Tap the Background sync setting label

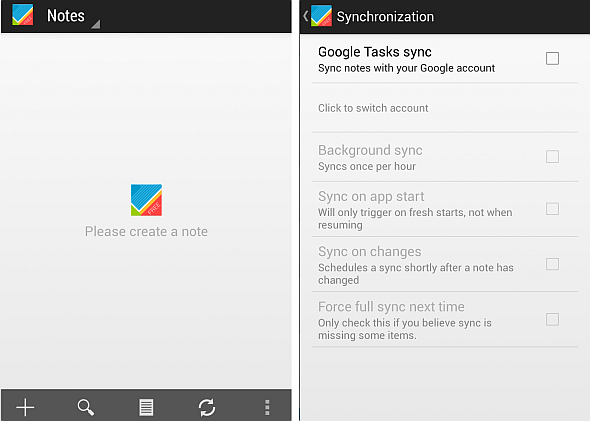(370, 150)
